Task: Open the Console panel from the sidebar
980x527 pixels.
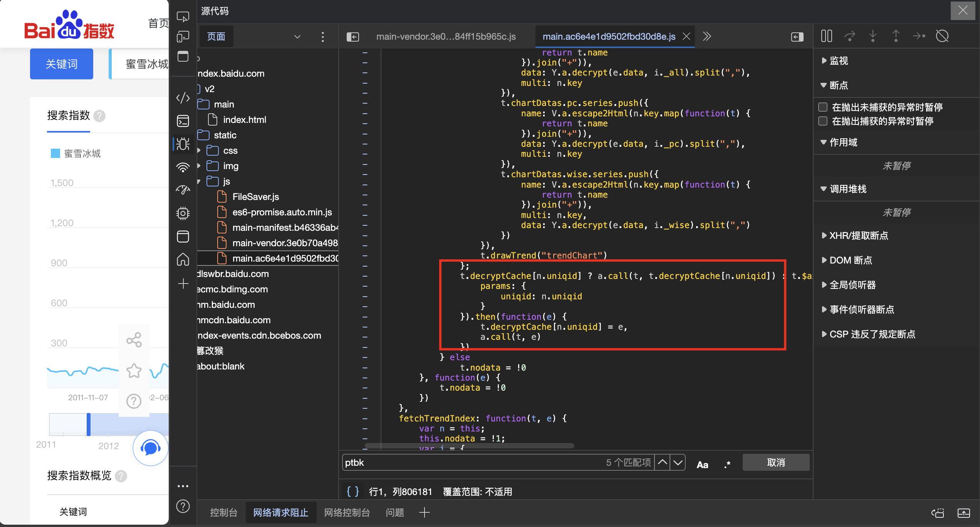Action: 183,121
